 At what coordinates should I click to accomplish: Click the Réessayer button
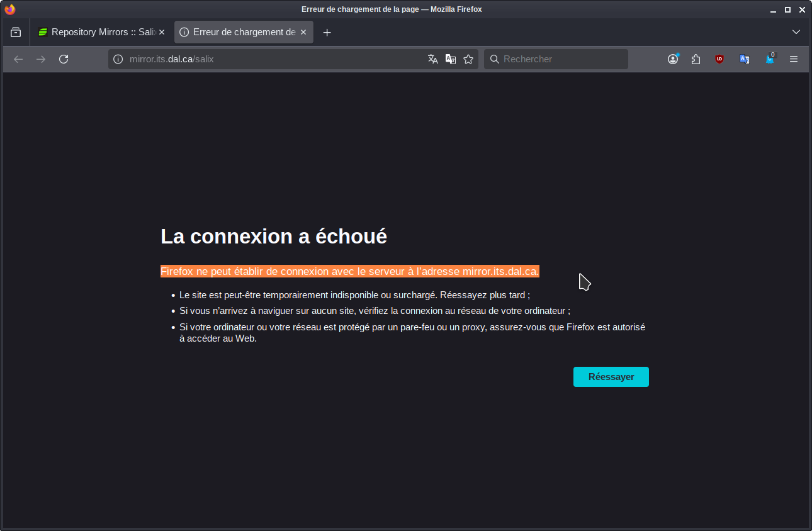click(611, 377)
